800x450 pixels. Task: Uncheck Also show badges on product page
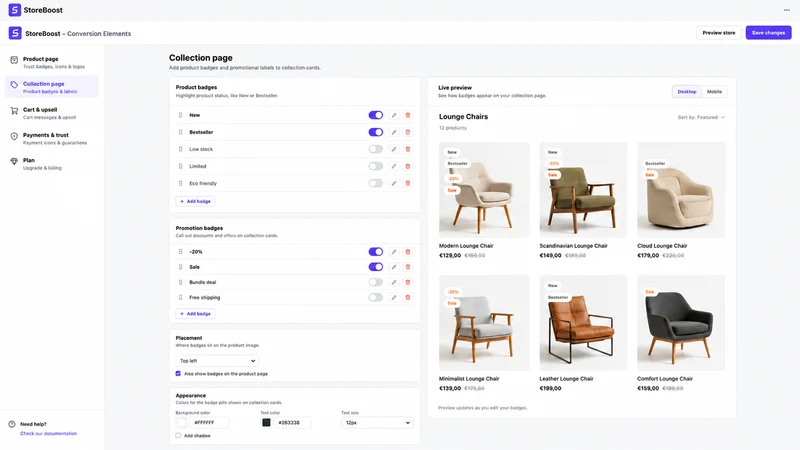tap(178, 373)
